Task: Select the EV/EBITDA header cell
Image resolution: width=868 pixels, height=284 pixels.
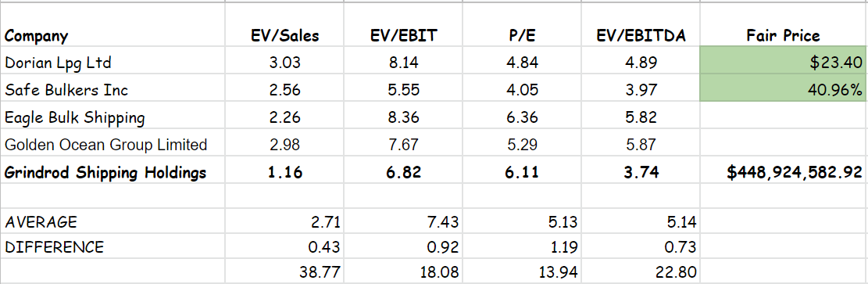Action: click(640, 25)
